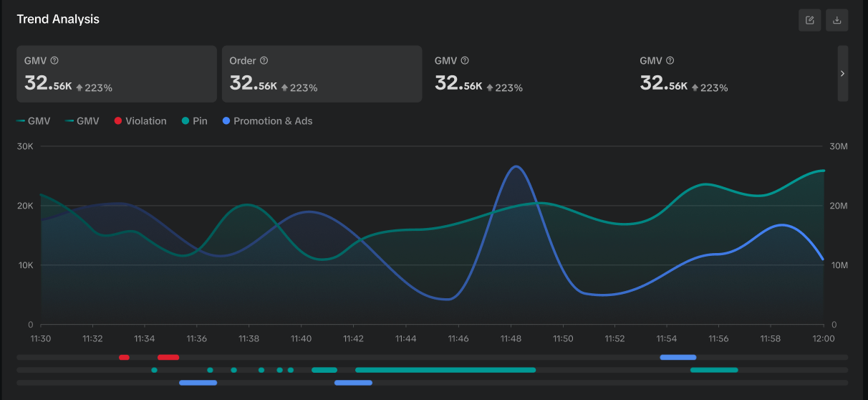
Task: Click the blue line peak near 11:48
Action: point(516,166)
